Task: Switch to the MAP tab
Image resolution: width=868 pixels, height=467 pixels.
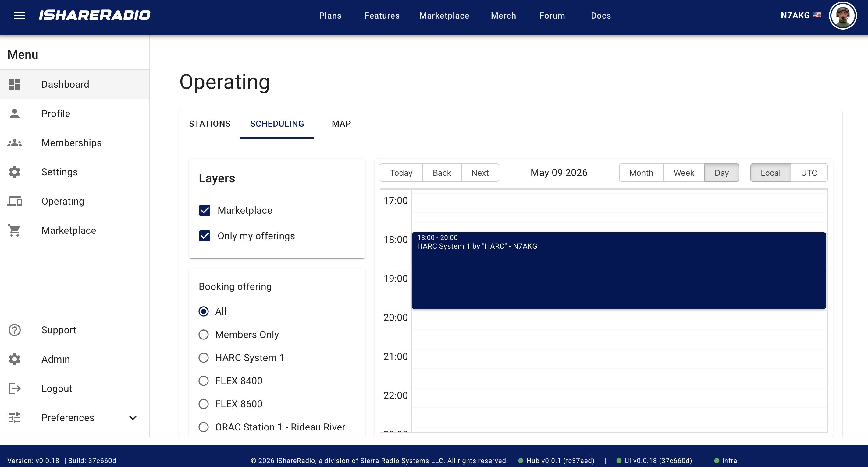Action: (341, 124)
